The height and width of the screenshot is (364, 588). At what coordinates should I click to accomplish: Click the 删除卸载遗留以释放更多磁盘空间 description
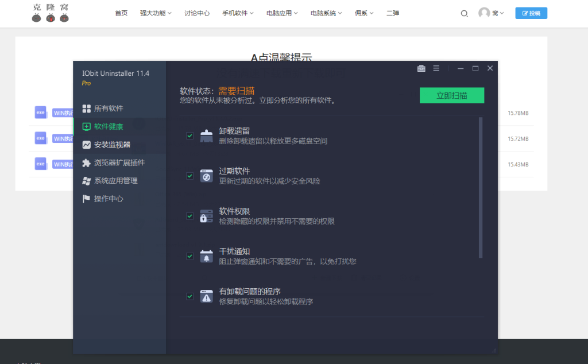(273, 141)
